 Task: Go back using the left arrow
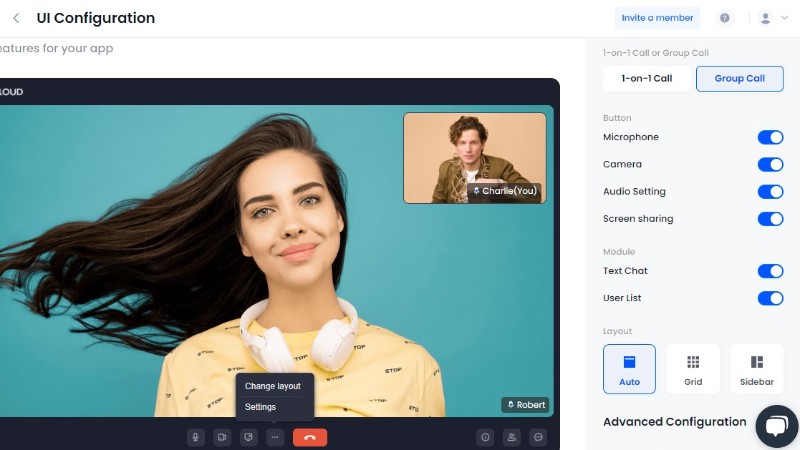click(16, 18)
